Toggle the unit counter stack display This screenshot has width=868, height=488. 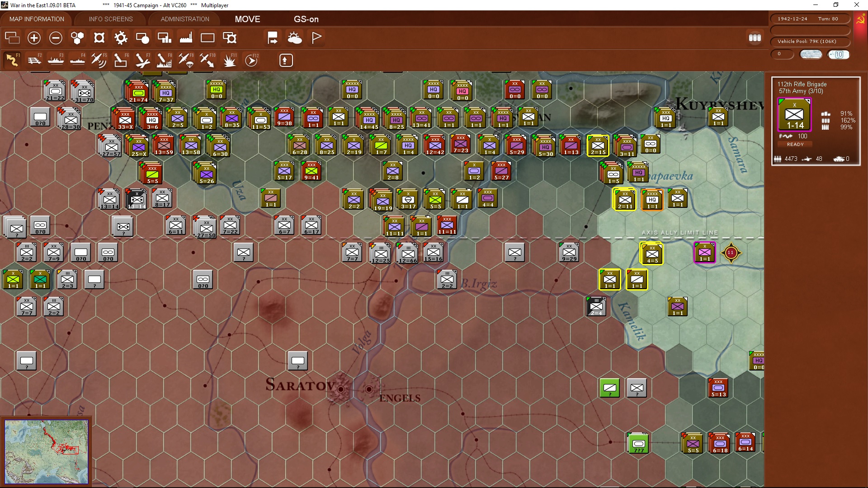coord(755,38)
